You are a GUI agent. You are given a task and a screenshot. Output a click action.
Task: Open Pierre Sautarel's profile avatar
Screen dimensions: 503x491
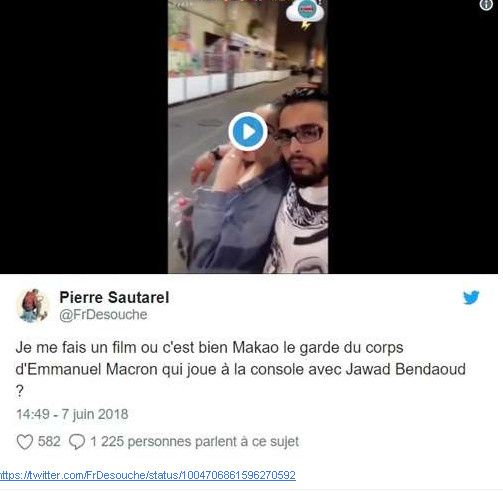[32, 306]
